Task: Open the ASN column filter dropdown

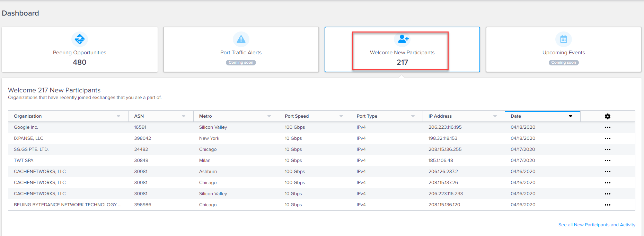Action: click(x=184, y=116)
